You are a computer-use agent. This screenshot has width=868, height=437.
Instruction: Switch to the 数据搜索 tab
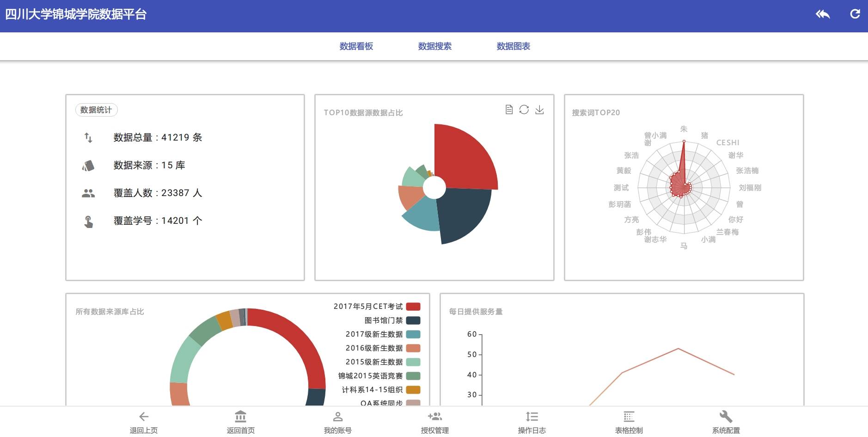point(435,46)
